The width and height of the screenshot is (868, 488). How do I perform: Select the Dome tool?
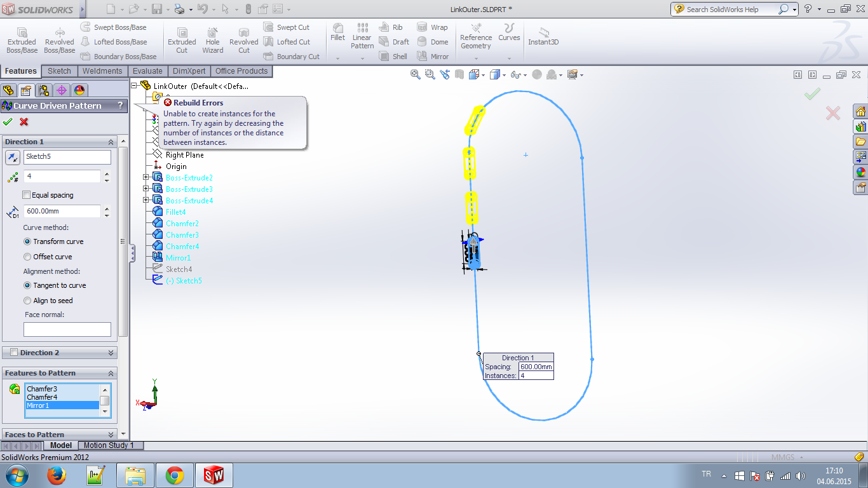[x=433, y=42]
